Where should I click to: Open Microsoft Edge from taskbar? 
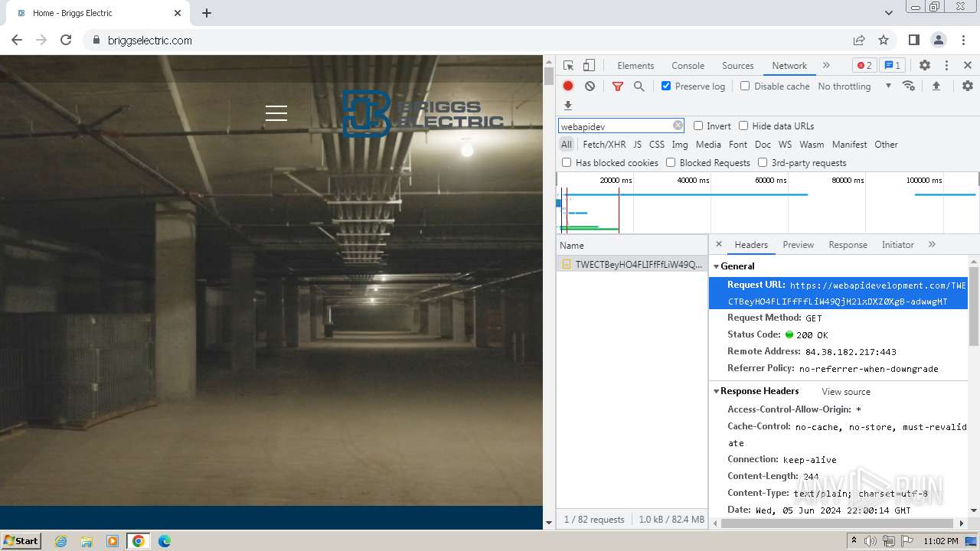coord(165,541)
